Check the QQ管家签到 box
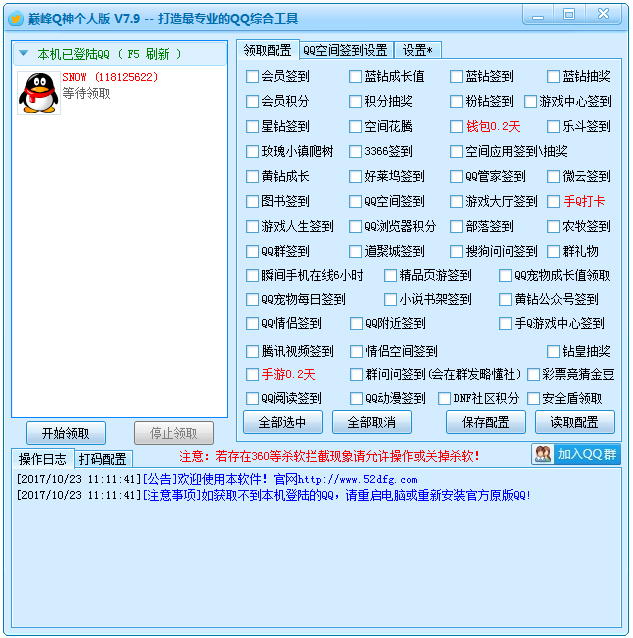Screen dimensions: 633x638 (x=456, y=177)
